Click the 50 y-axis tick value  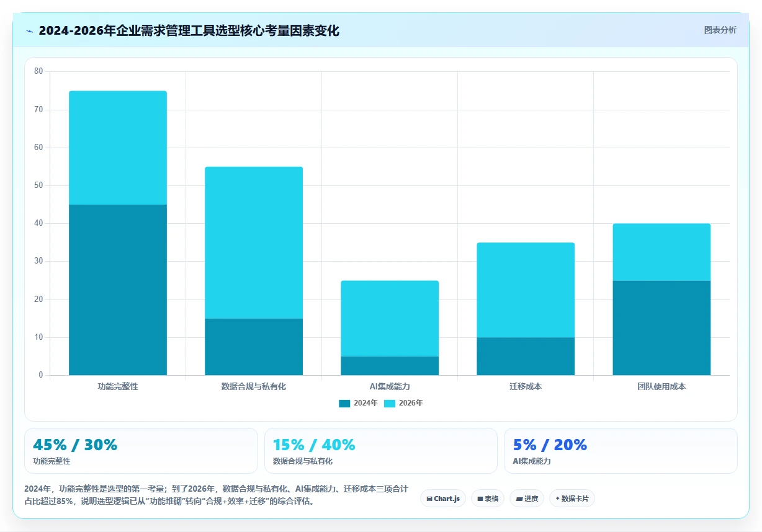[x=38, y=185]
